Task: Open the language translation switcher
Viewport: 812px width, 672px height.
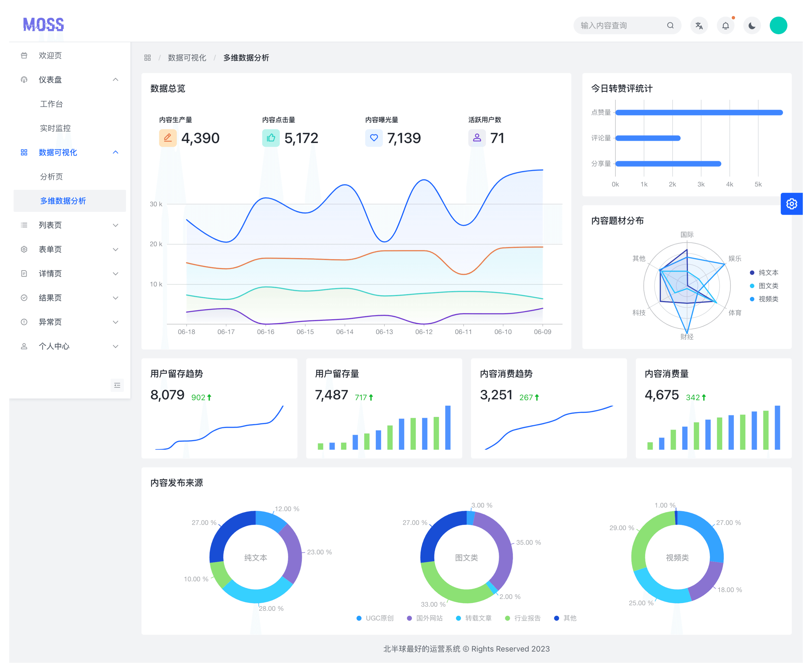Action: pyautogui.click(x=699, y=26)
